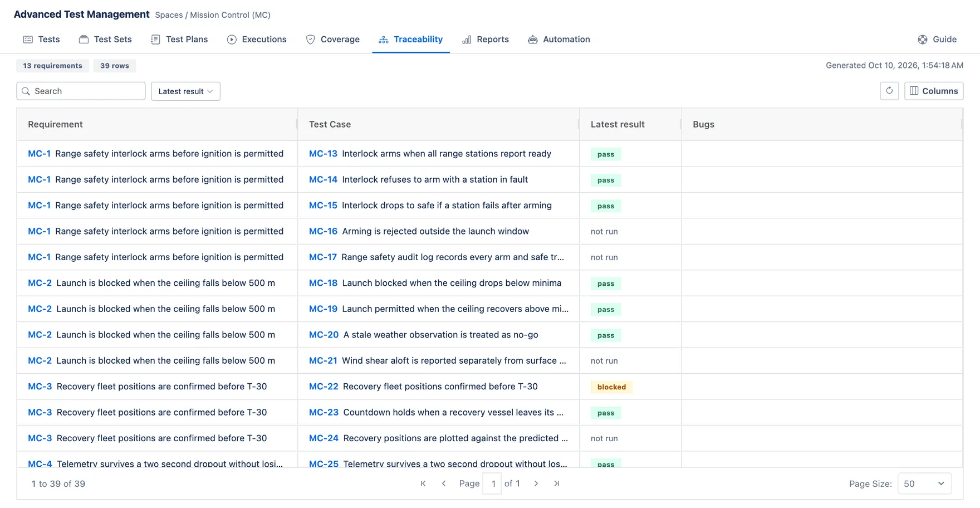
Task: Open test case MC-22 link
Action: tap(324, 387)
